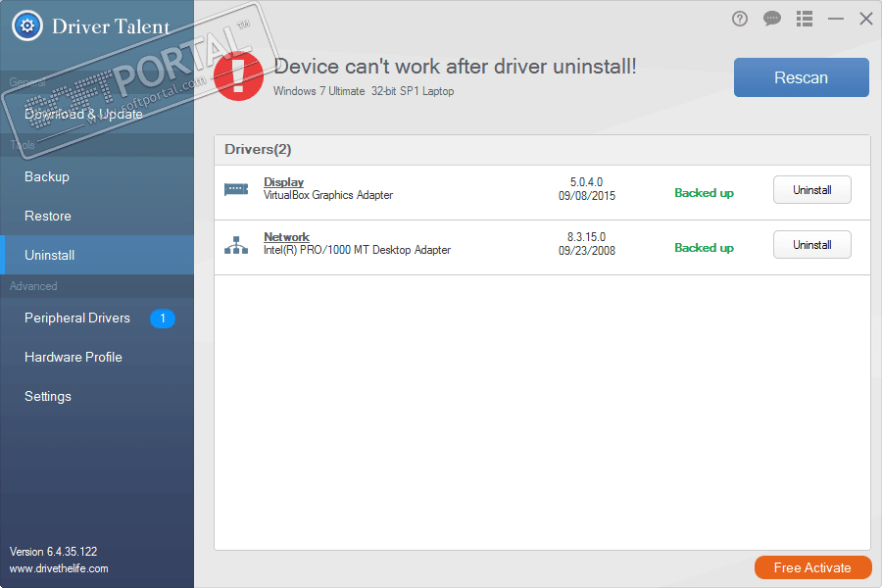Click the Driver Talent title text
Screen dimensions: 882x588
pyautogui.click(x=111, y=26)
